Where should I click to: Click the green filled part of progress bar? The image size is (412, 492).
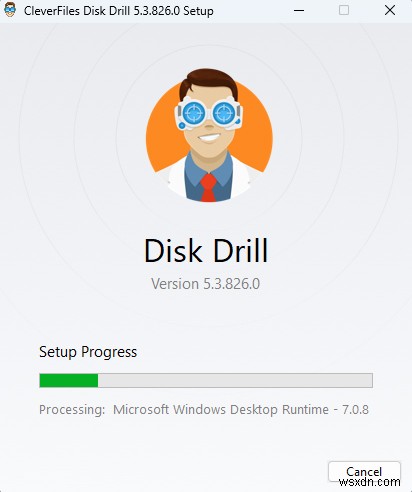click(x=69, y=380)
